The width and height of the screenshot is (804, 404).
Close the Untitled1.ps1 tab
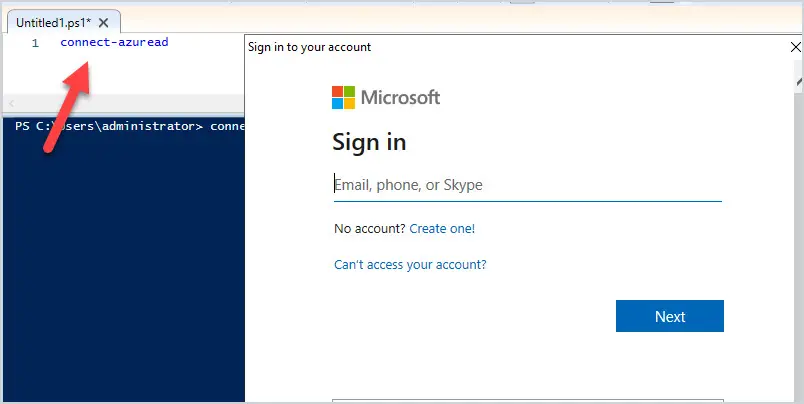click(104, 23)
